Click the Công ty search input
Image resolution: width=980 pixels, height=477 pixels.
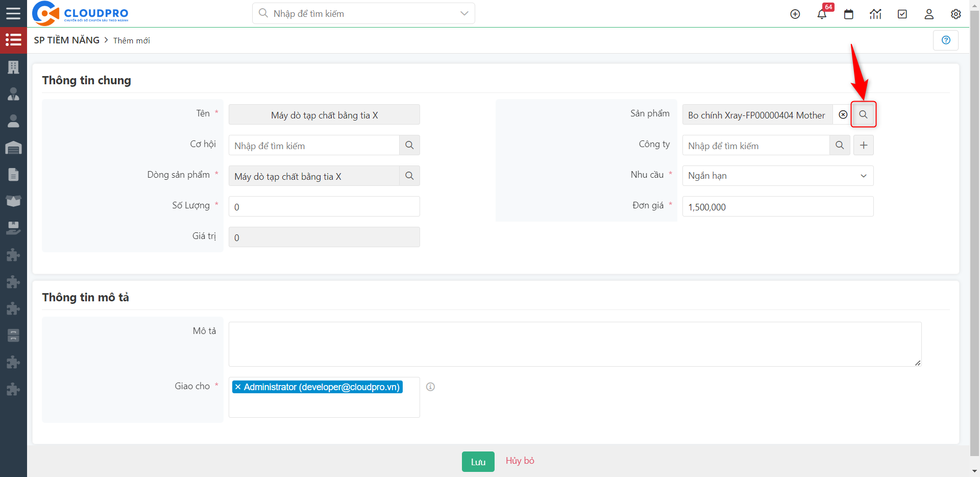756,145
